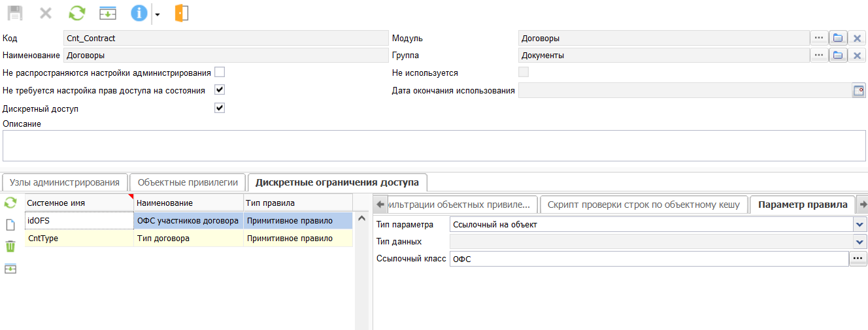
Task: Open the Тип данных dropdown arrow
Action: [x=860, y=242]
